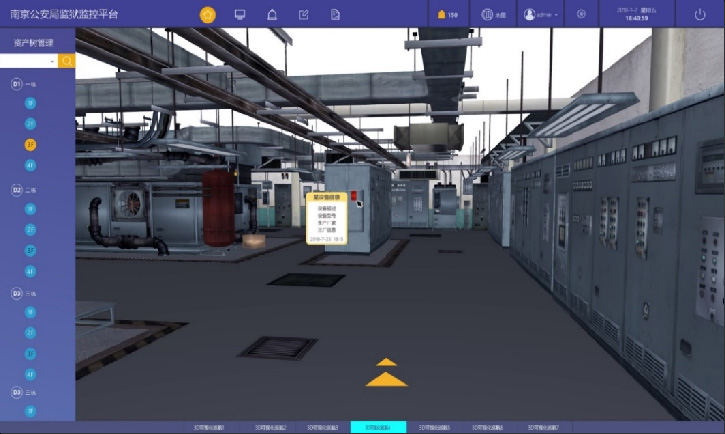Click the orange alert count indicator
This screenshot has height=434, width=725.
click(x=447, y=14)
